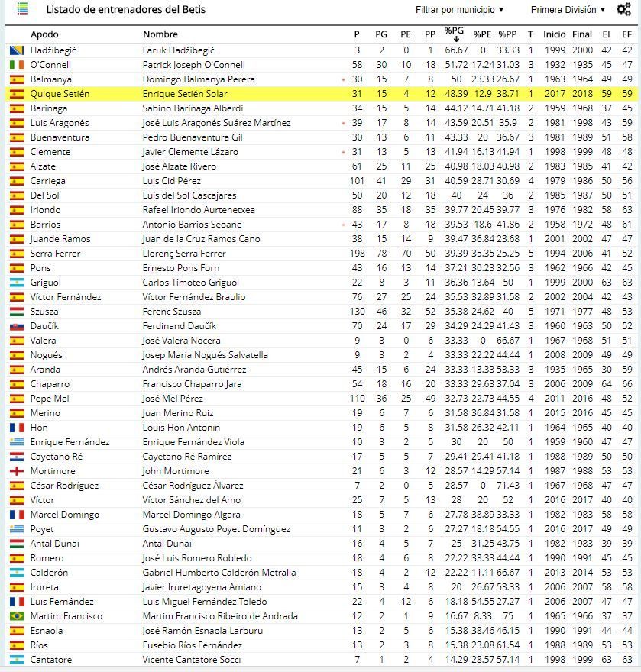Sort by the P column header
641x672 pixels.
357,34
